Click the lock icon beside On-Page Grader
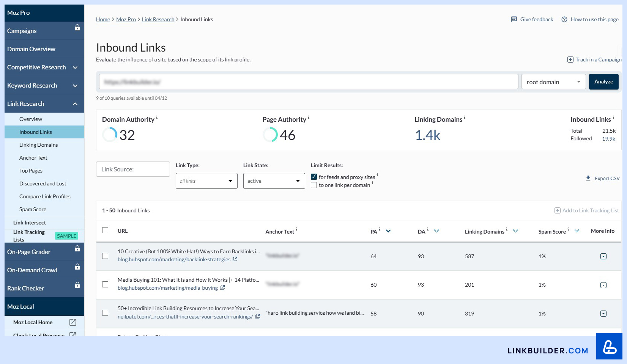Screen dimensions: 627x364 point(77,248)
